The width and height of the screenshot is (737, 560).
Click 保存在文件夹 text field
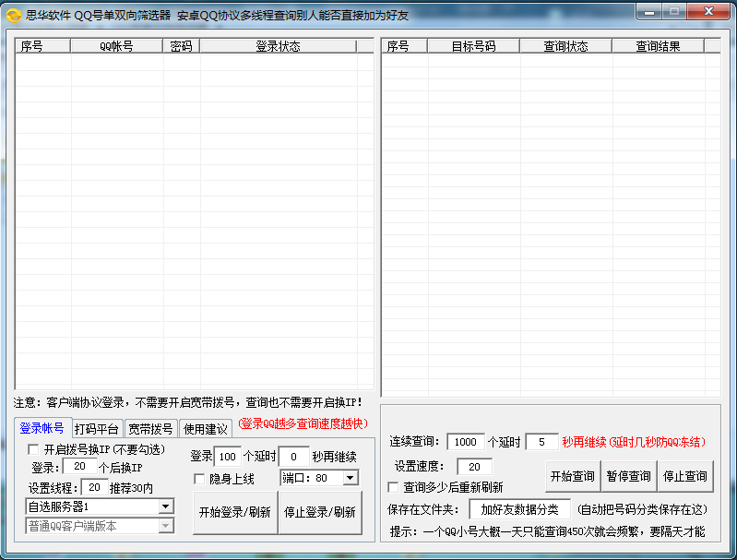(x=520, y=509)
